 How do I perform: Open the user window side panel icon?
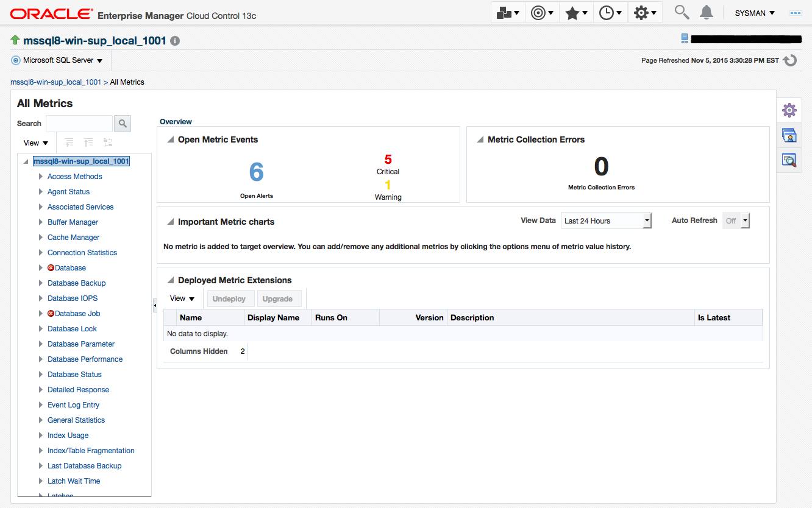[789, 135]
